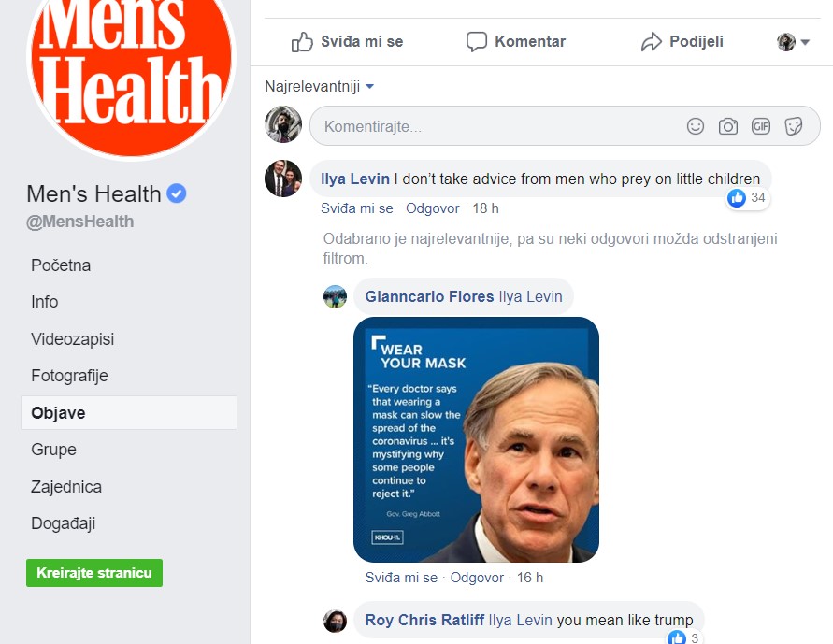
Task: Click the blue verified badge next to Men's Health
Action: [177, 193]
